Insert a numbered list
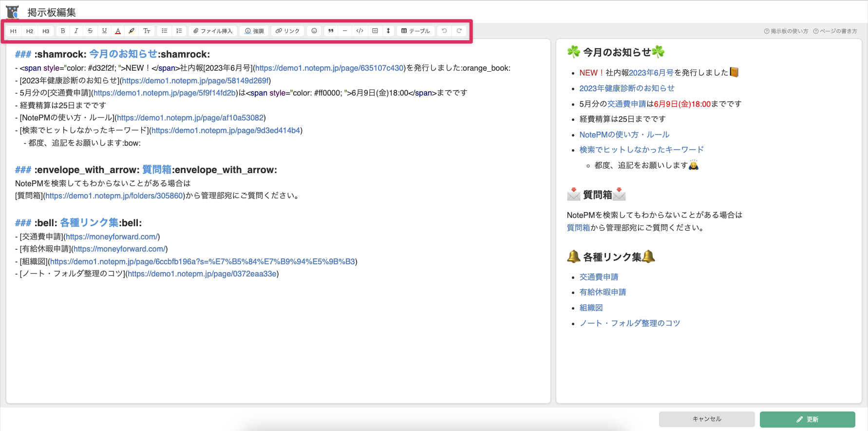 [179, 31]
